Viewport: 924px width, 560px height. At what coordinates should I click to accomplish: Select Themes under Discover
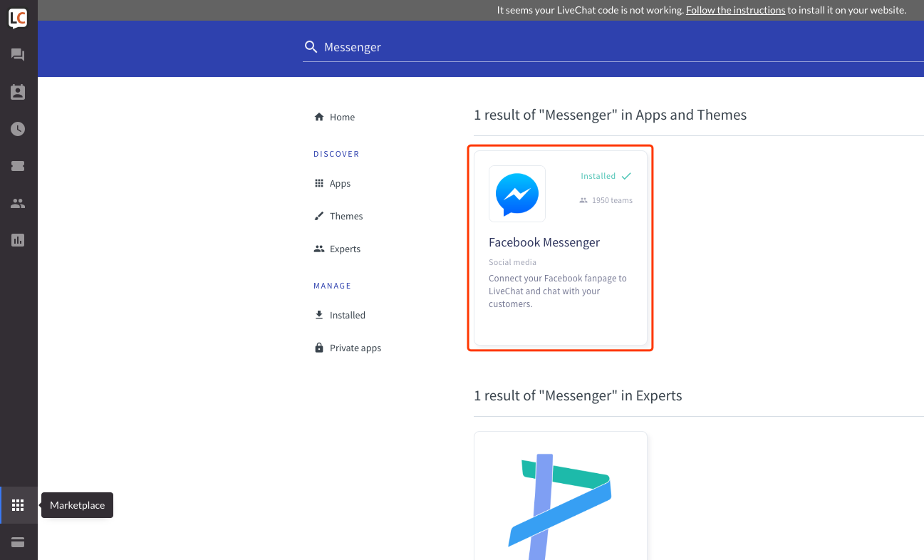(x=346, y=216)
